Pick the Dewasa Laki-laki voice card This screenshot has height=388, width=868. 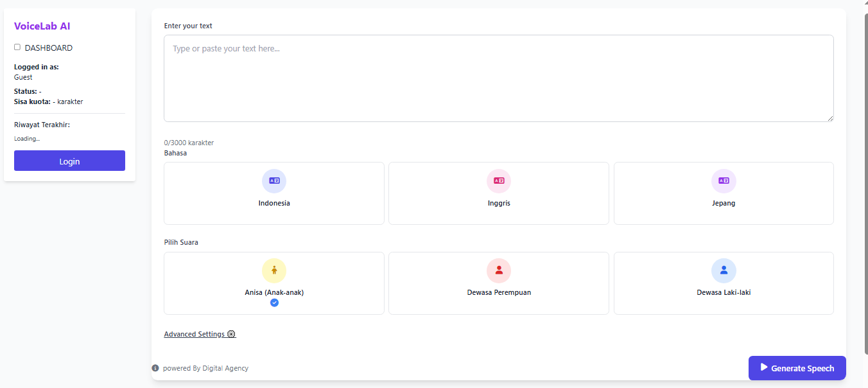tap(724, 283)
